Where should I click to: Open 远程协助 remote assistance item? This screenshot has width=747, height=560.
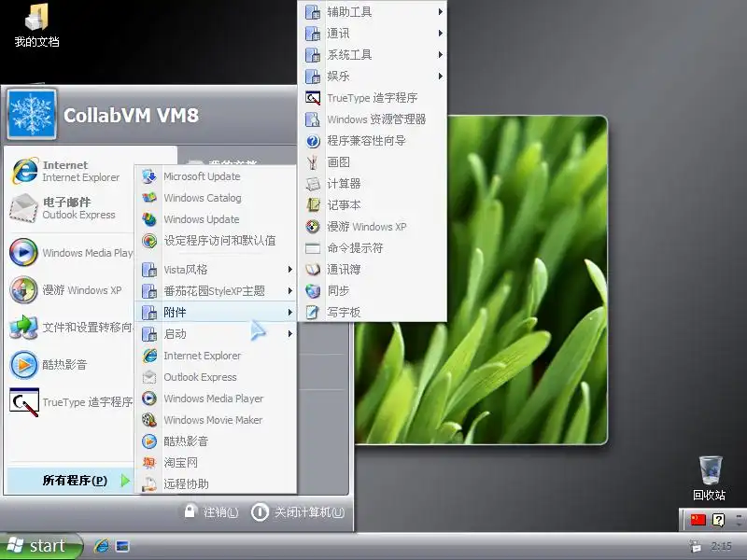click(216, 483)
